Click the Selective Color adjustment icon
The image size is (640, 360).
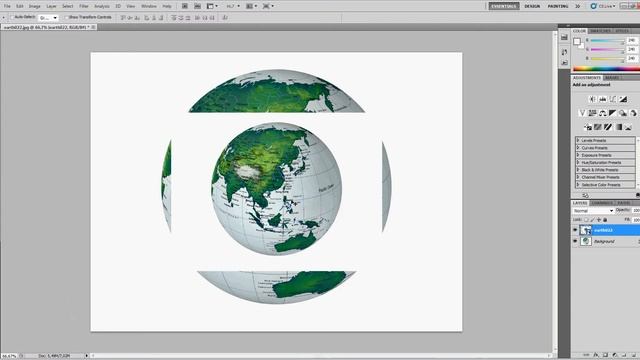pos(628,127)
